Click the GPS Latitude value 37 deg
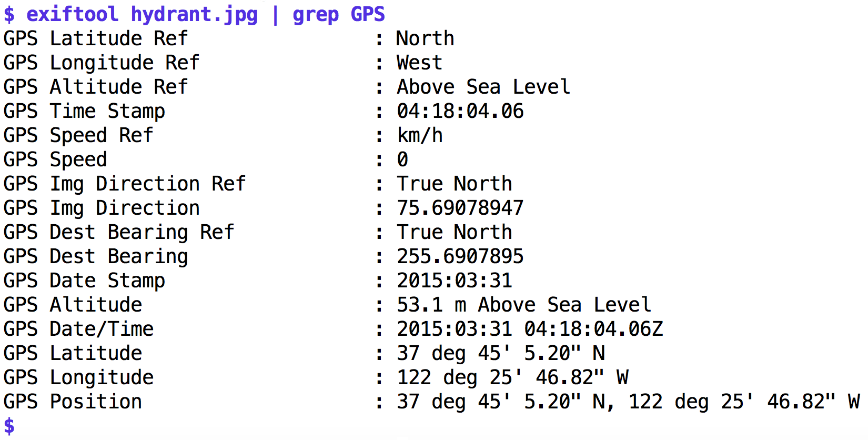Image resolution: width=868 pixels, height=440 pixels. tap(501, 353)
